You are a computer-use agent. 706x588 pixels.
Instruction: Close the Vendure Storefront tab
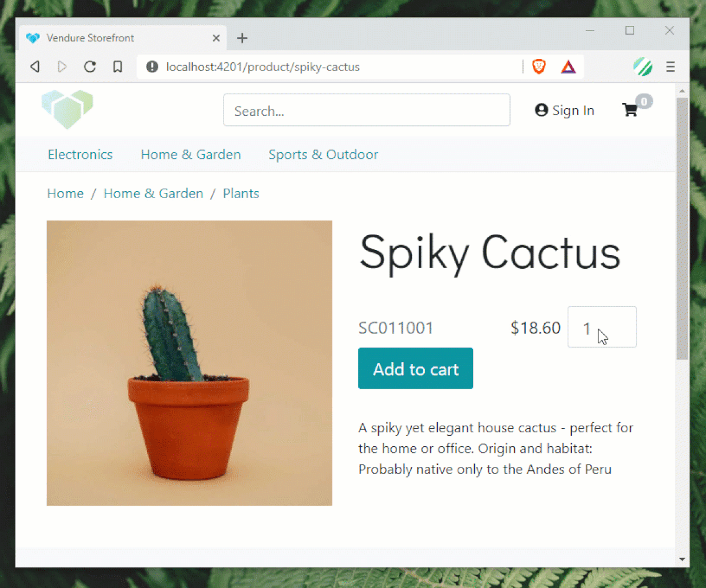click(216, 38)
